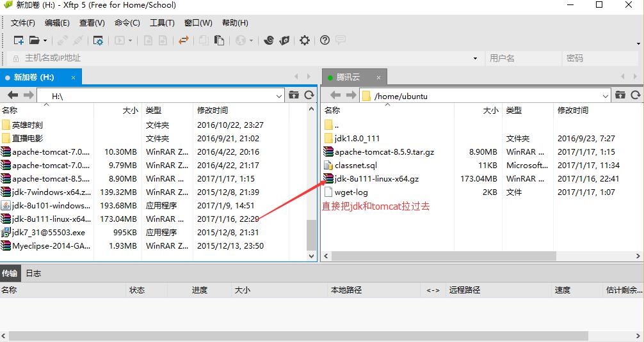
Task: Select the 直播电影 folder
Action: [x=27, y=139]
